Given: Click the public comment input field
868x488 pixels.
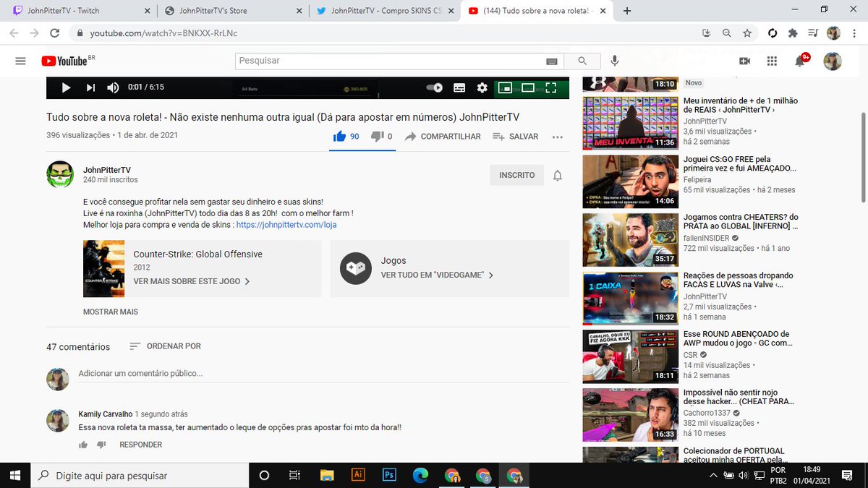Looking at the screenshot, I should coord(323,374).
